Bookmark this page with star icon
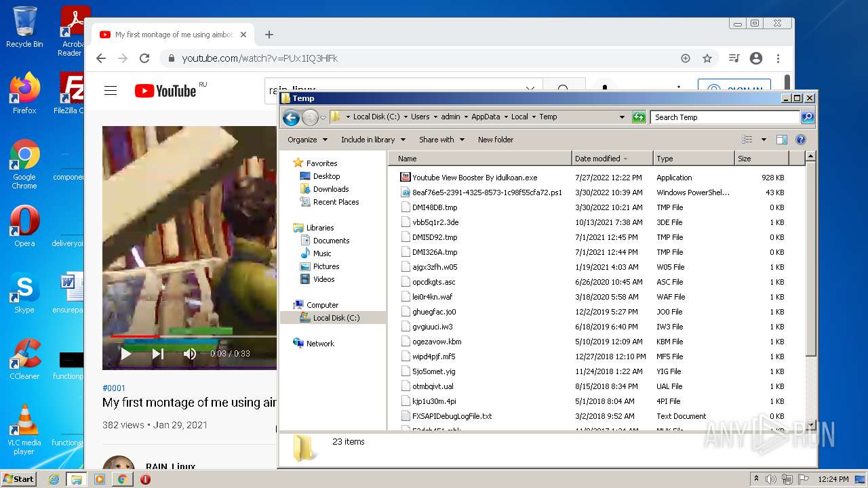Screen dimensions: 868x488 pos(707,58)
